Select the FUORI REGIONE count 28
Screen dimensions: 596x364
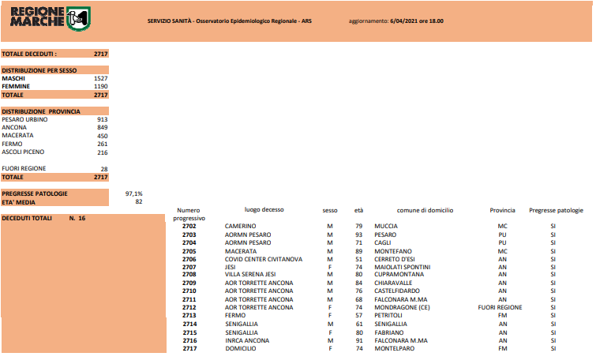[104, 169]
